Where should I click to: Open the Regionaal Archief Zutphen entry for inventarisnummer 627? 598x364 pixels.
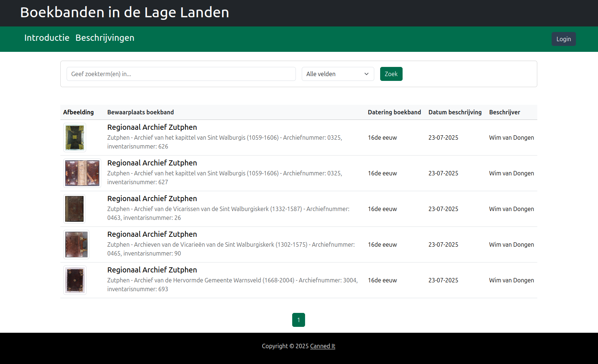[x=152, y=163]
